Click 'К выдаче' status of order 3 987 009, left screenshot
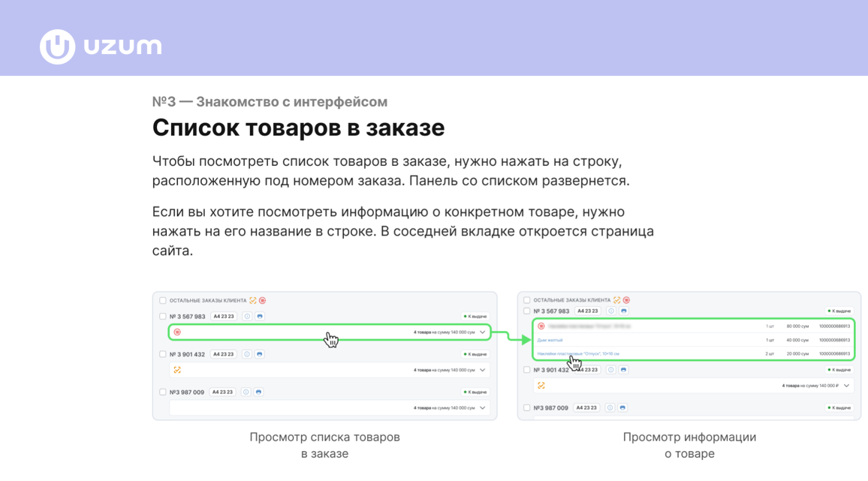The width and height of the screenshot is (868, 481). coord(475,392)
